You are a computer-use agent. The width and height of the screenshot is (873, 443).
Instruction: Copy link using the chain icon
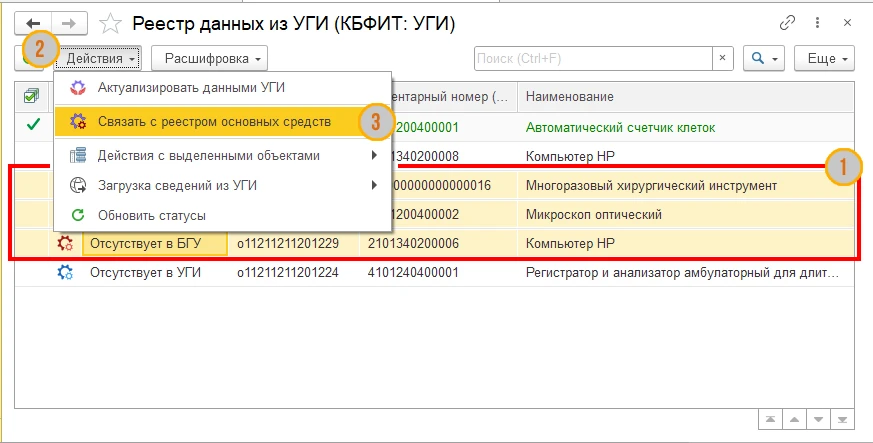coord(787,23)
